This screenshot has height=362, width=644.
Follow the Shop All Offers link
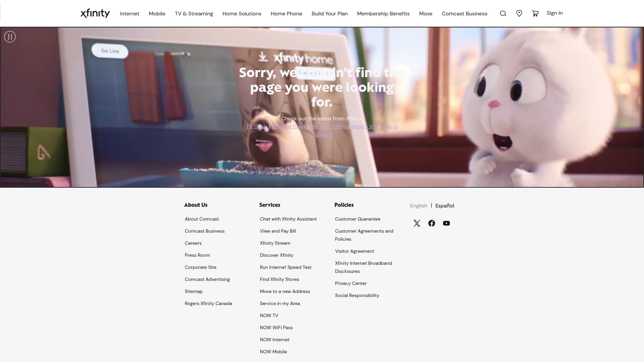[329, 127]
